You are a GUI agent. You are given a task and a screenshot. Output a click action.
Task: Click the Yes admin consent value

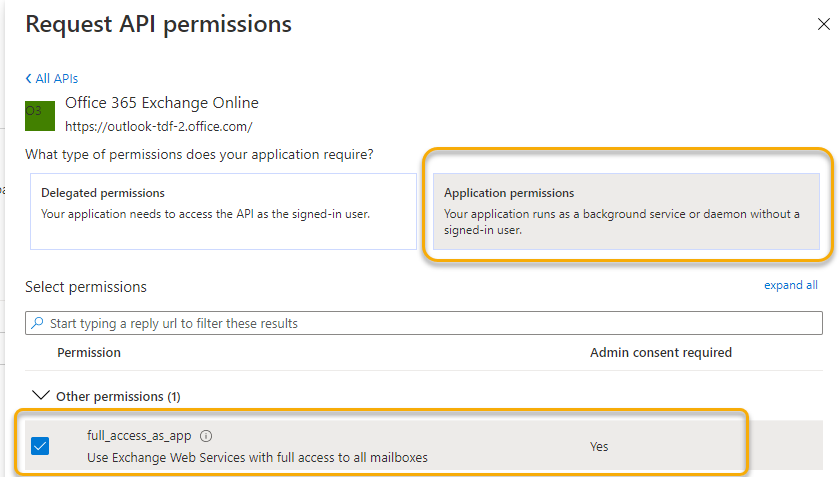point(598,447)
